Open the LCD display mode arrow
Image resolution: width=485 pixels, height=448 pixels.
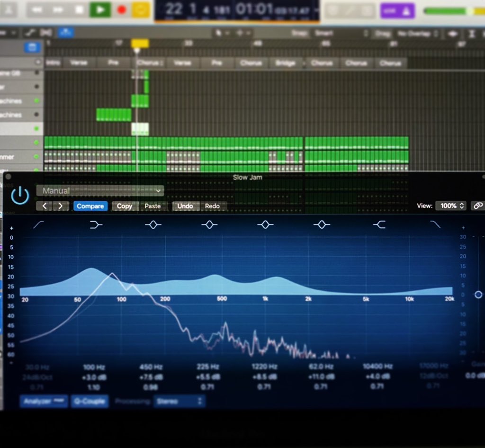[316, 10]
